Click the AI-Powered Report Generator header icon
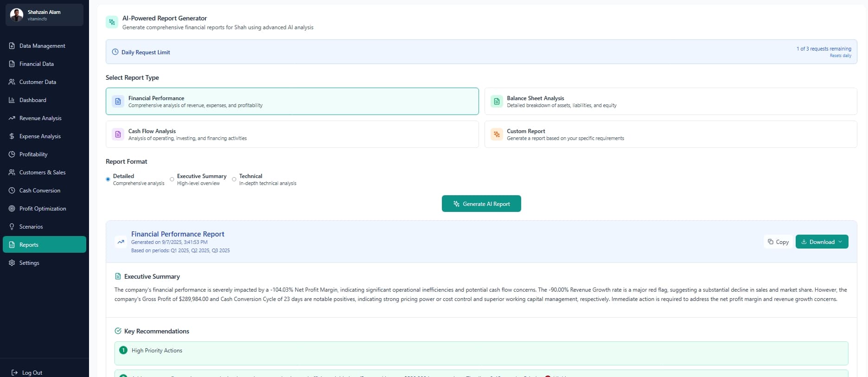Screen dimensions: 868x377 pyautogui.click(x=112, y=22)
